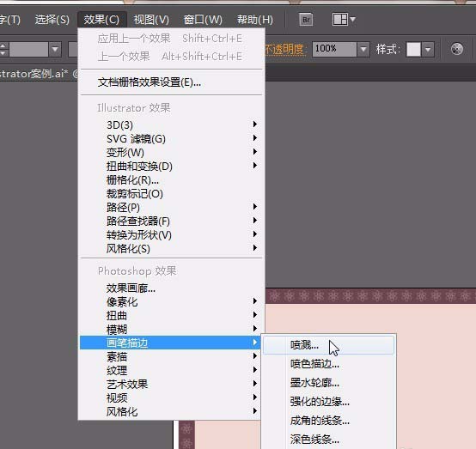Click the circular globe icon in the control bar

point(456,49)
